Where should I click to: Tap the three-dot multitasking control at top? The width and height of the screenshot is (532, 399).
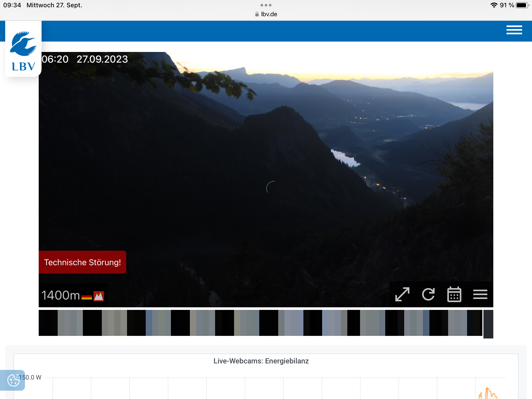[266, 5]
